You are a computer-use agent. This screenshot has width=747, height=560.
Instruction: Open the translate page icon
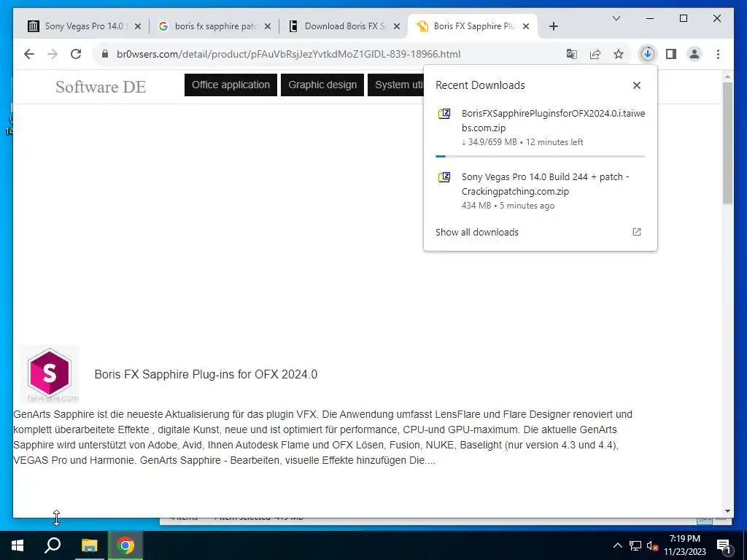coord(572,54)
